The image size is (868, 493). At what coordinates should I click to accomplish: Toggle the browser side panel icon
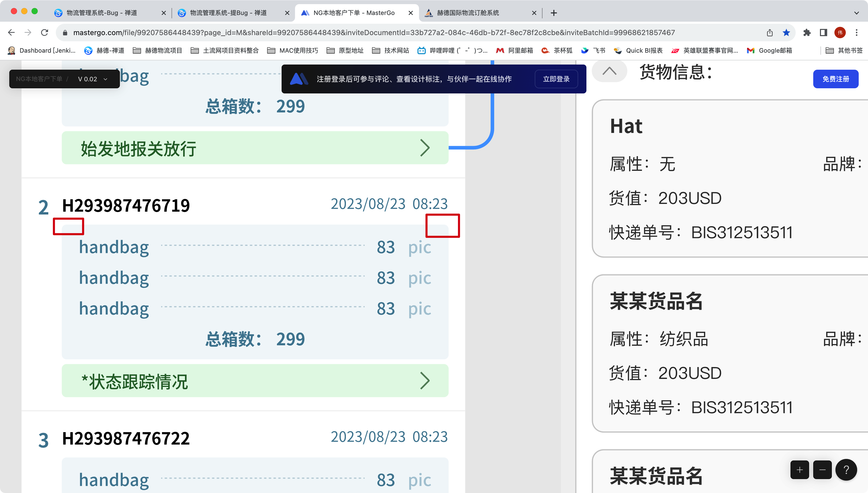coord(823,33)
